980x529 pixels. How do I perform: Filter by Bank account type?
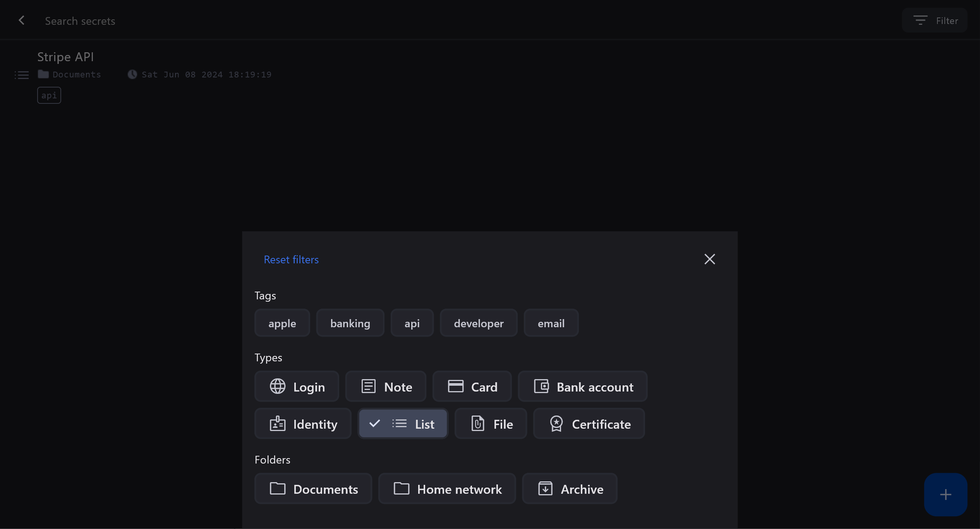(x=583, y=387)
